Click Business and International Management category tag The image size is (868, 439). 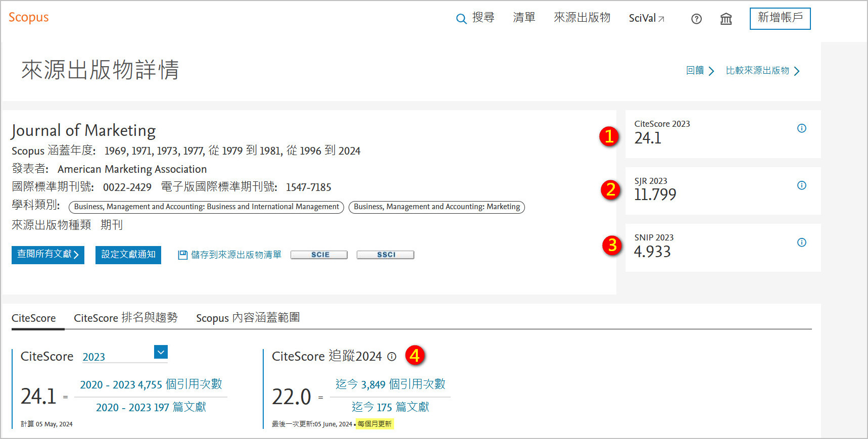(x=207, y=207)
